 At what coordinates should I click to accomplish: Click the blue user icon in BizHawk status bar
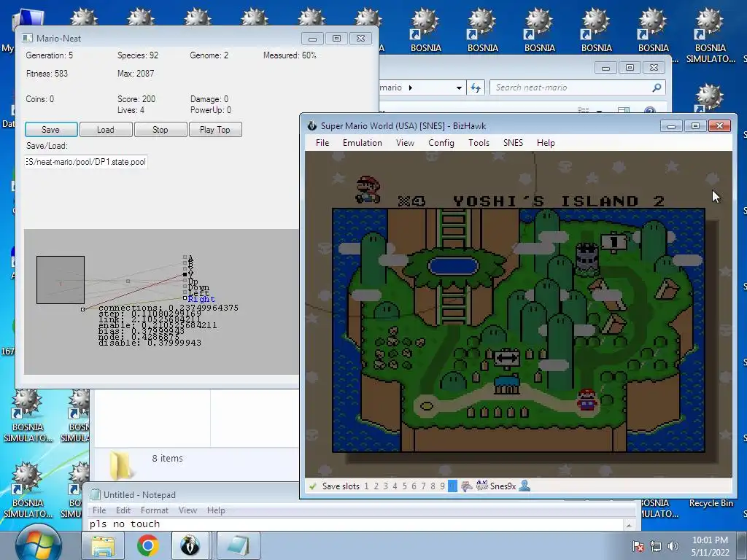click(x=525, y=486)
